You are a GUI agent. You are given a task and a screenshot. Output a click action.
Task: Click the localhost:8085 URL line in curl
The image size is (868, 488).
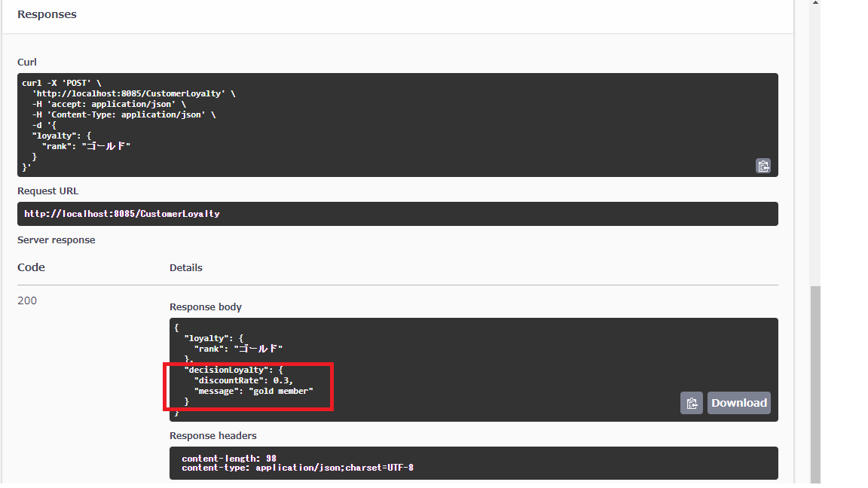pos(133,93)
